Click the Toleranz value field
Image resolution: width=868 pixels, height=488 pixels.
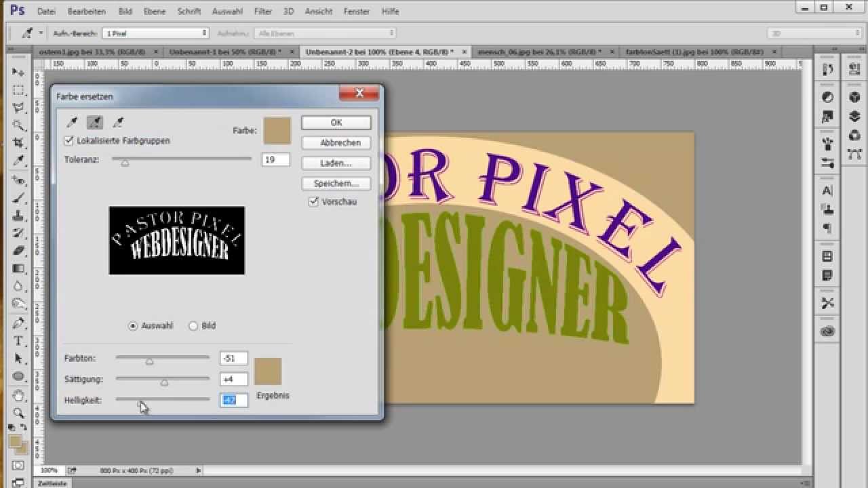pyautogui.click(x=275, y=160)
